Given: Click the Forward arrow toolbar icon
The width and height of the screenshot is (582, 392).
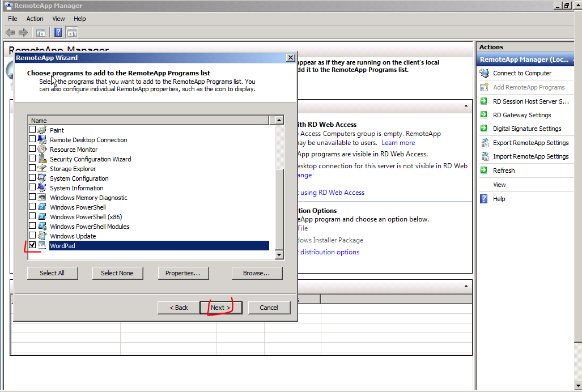Looking at the screenshot, I should 23,33.
